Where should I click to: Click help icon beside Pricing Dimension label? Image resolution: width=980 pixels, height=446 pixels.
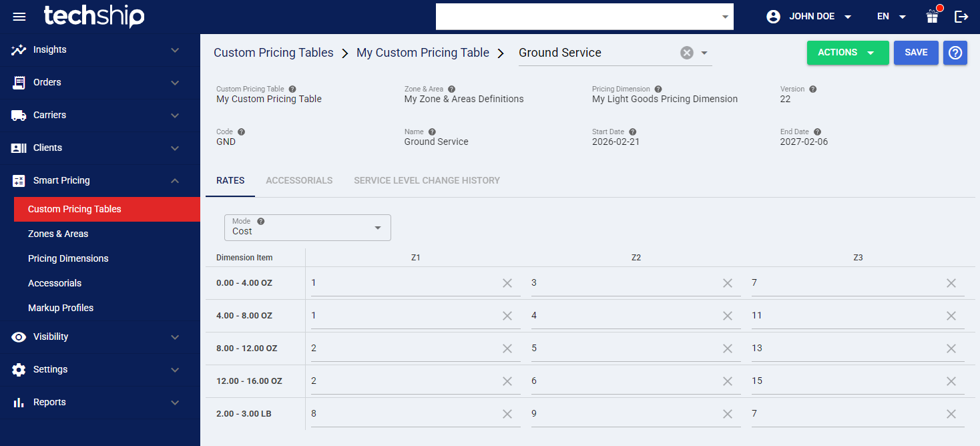[x=658, y=89]
